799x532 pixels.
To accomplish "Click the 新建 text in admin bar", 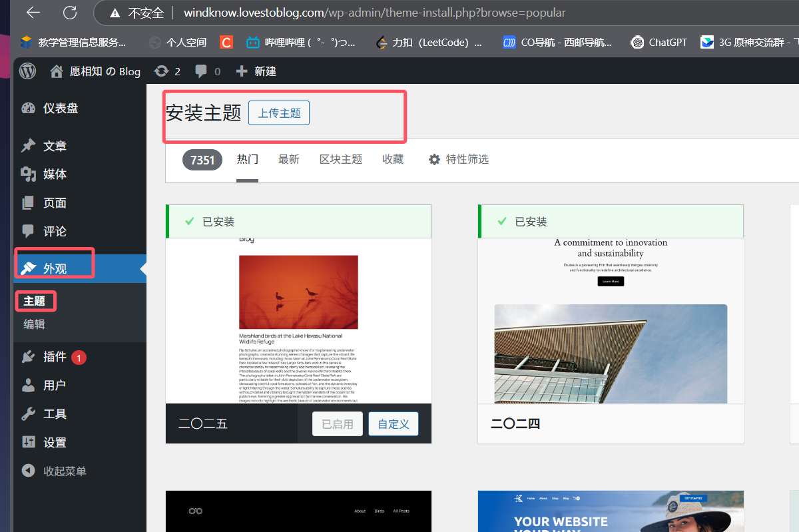I will point(265,71).
